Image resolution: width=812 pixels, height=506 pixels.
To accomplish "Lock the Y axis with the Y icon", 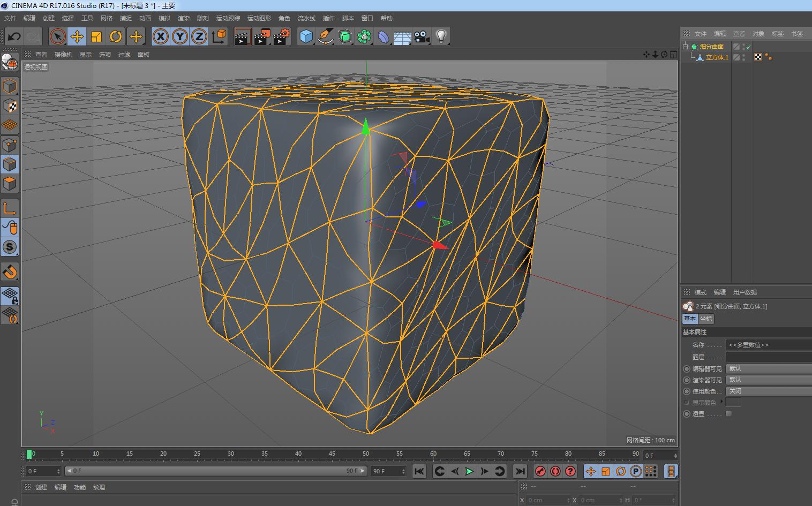I will (x=179, y=36).
